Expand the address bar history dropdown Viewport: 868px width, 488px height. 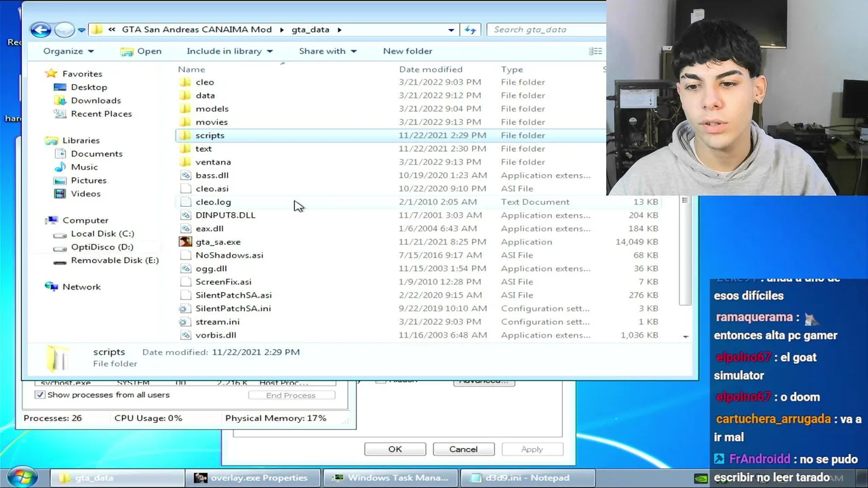coord(451,30)
